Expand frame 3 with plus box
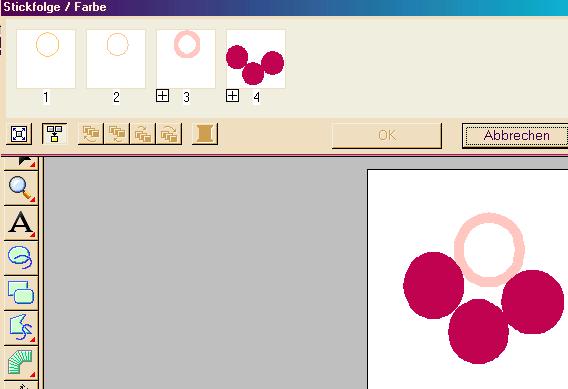 [163, 96]
